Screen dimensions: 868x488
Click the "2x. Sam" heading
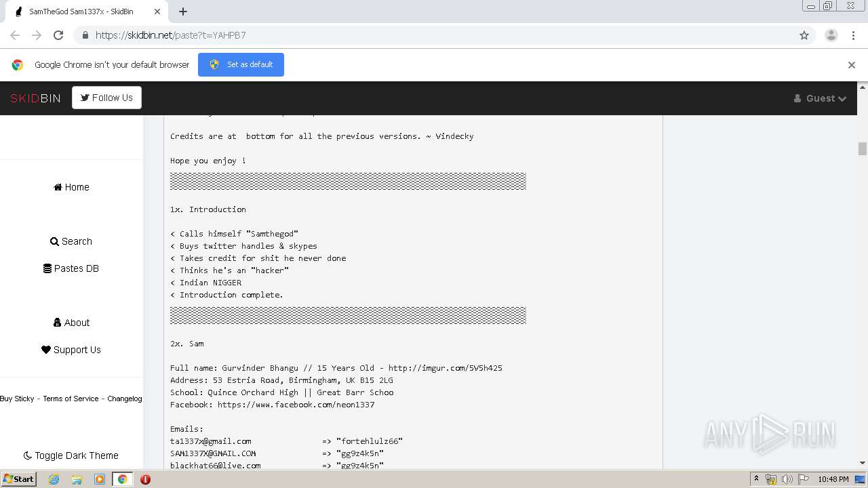(x=187, y=344)
